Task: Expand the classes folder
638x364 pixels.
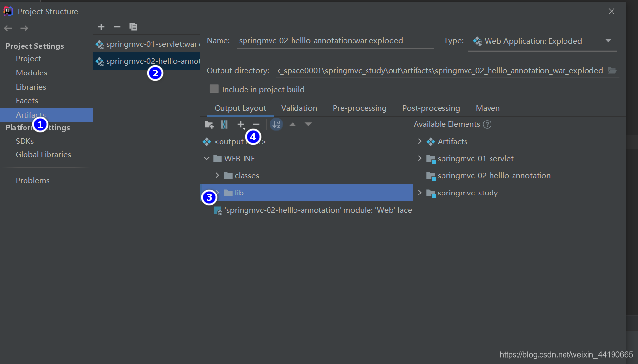Action: [x=217, y=175]
